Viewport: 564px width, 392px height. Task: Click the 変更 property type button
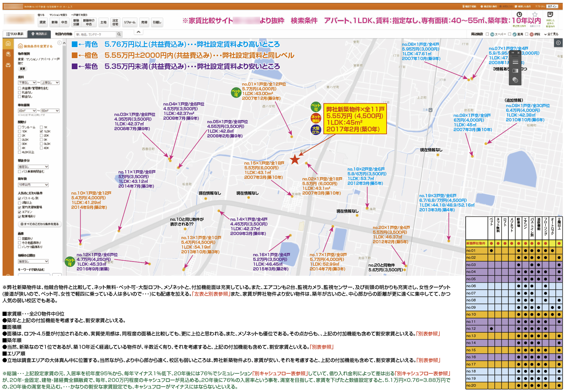pos(22,69)
